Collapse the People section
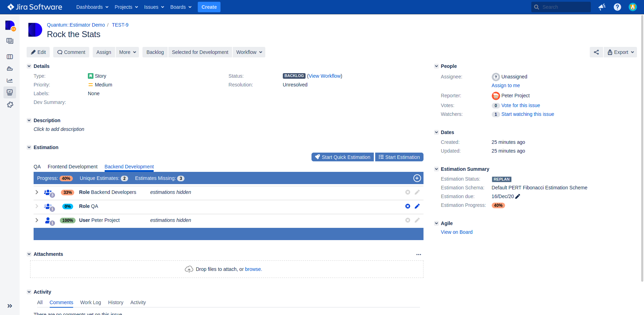 436,66
